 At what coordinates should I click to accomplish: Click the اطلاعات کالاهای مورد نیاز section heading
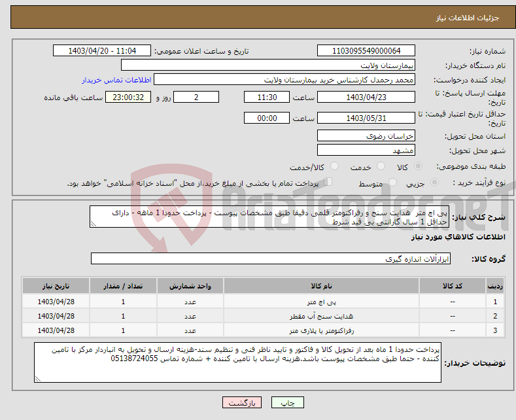coord(458,237)
